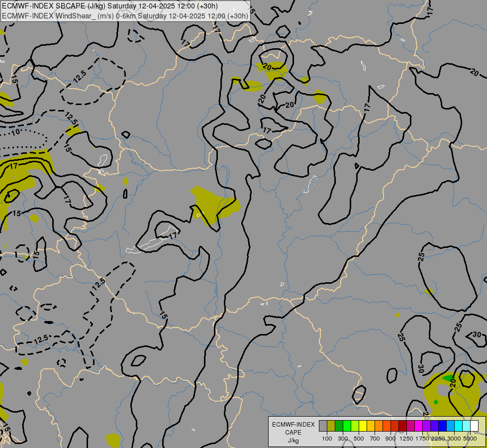
Task: Click the legend value 500
Action: pyautogui.click(x=359, y=439)
